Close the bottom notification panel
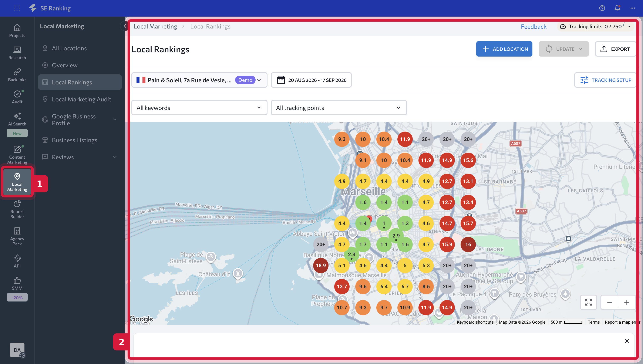This screenshot has height=364, width=643. [x=626, y=341]
